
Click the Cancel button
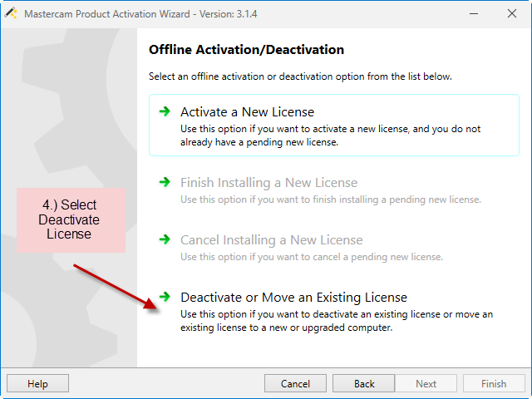click(x=295, y=384)
